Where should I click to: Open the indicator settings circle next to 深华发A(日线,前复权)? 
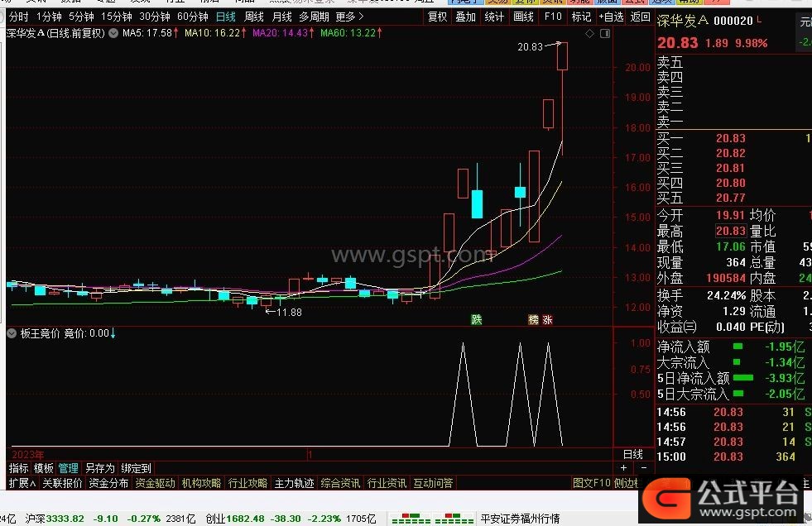(x=113, y=33)
